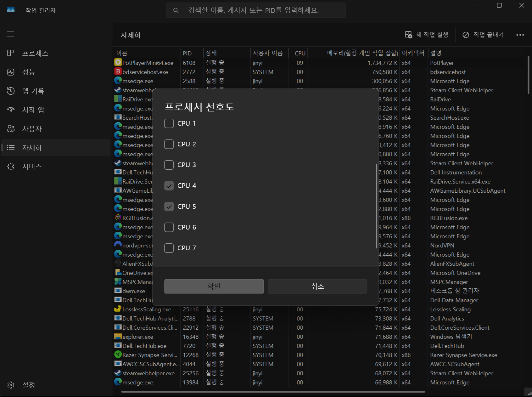Select Details (자세히) in sidebar
Screen dimensions: 532x397
click(x=31, y=148)
